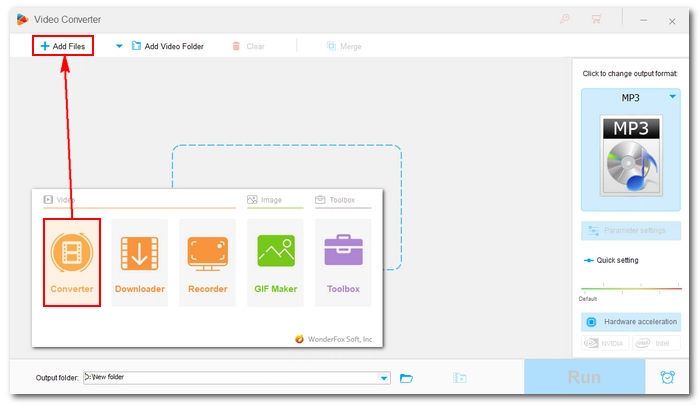This screenshot has width=700, height=405.
Task: Browse for output folder with folder icon
Action: tap(407, 378)
